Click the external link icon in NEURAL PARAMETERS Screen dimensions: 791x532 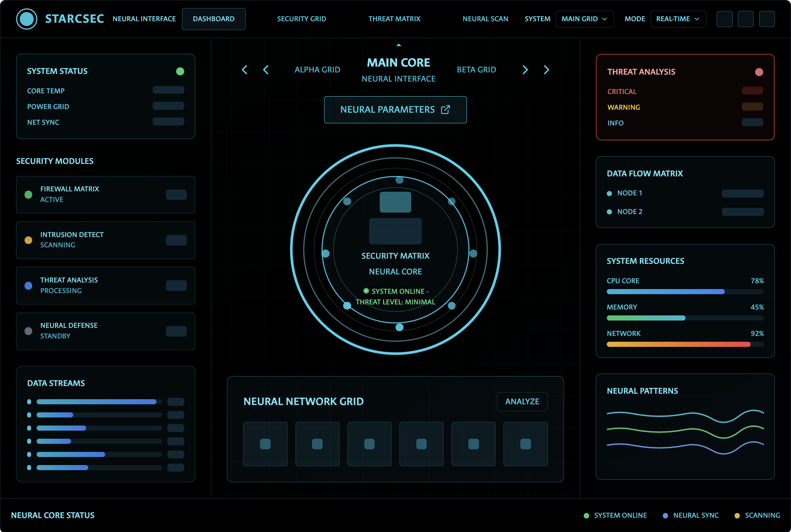(445, 110)
